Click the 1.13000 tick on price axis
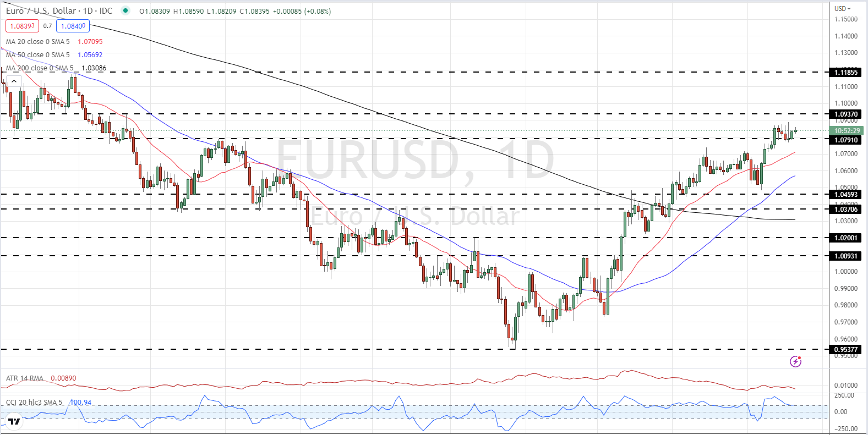 [846, 53]
